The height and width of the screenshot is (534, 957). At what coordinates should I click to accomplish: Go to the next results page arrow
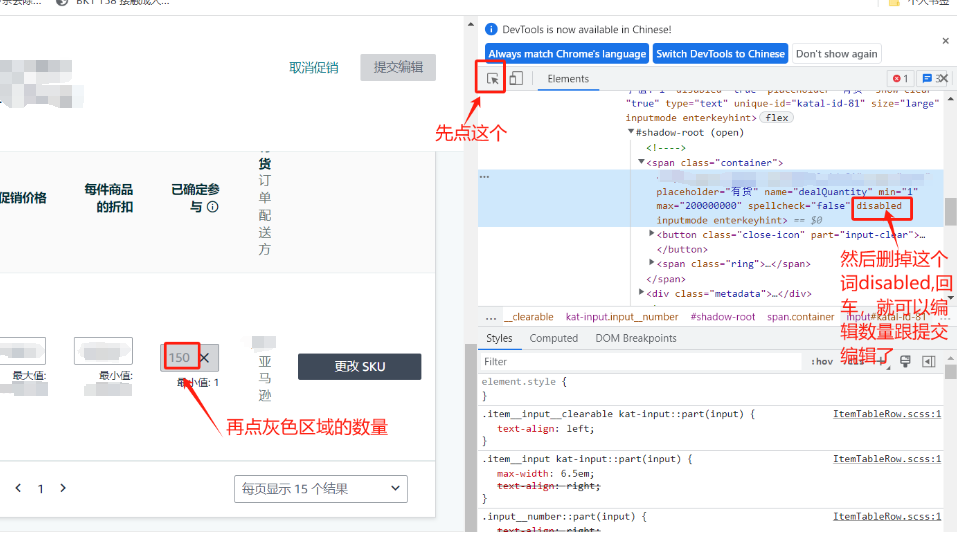pyautogui.click(x=63, y=488)
